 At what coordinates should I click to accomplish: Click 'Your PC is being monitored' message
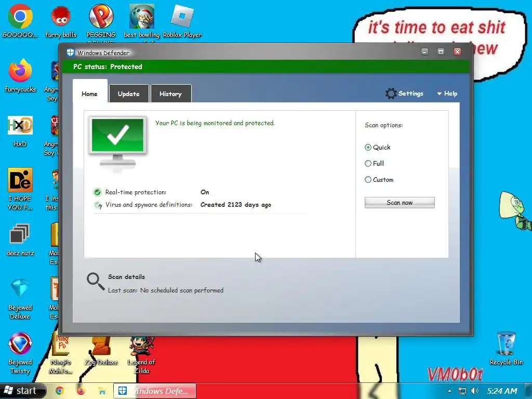pos(215,123)
